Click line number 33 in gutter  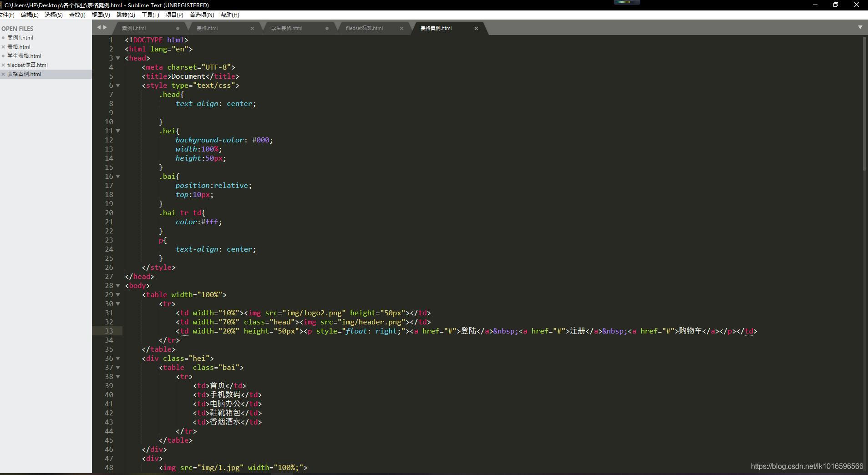coord(109,331)
